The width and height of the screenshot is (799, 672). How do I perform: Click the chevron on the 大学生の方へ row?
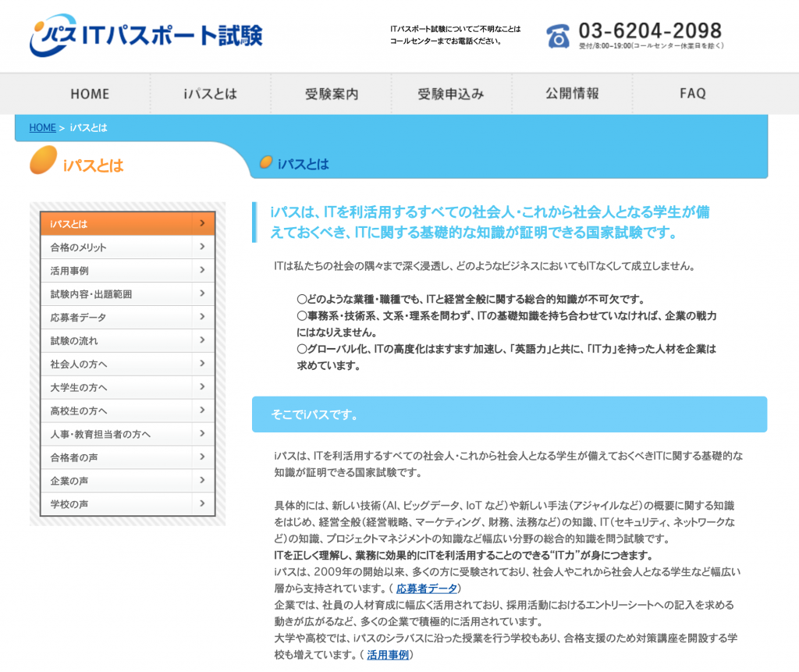[202, 386]
